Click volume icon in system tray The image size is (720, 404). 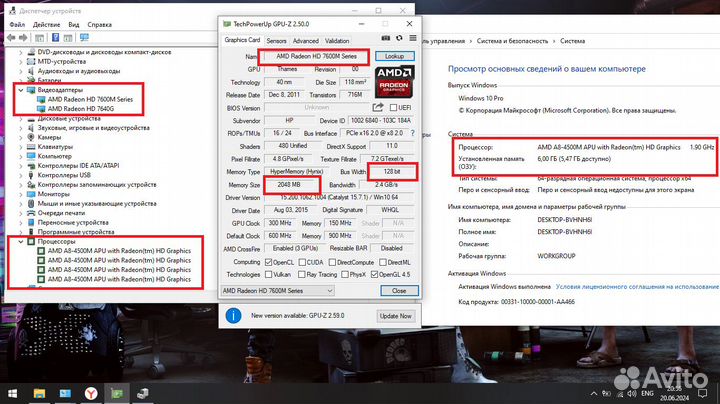(631, 393)
